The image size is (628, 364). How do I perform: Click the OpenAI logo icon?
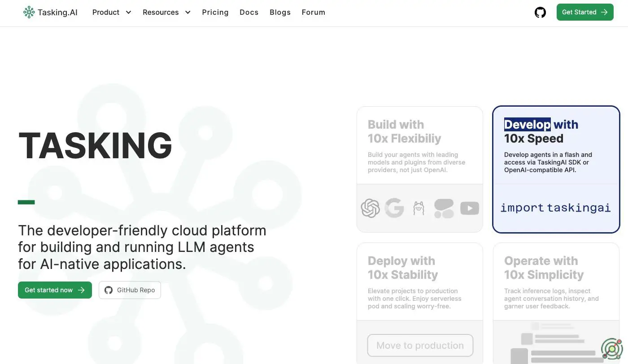pyautogui.click(x=370, y=208)
